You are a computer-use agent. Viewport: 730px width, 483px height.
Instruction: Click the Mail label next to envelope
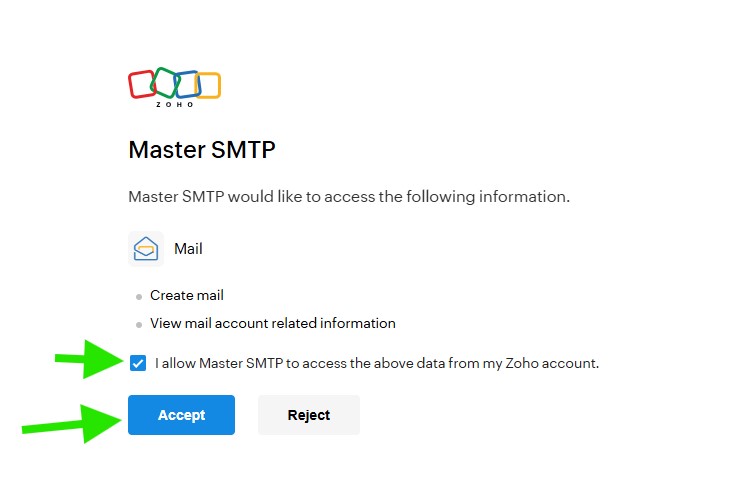tap(188, 249)
